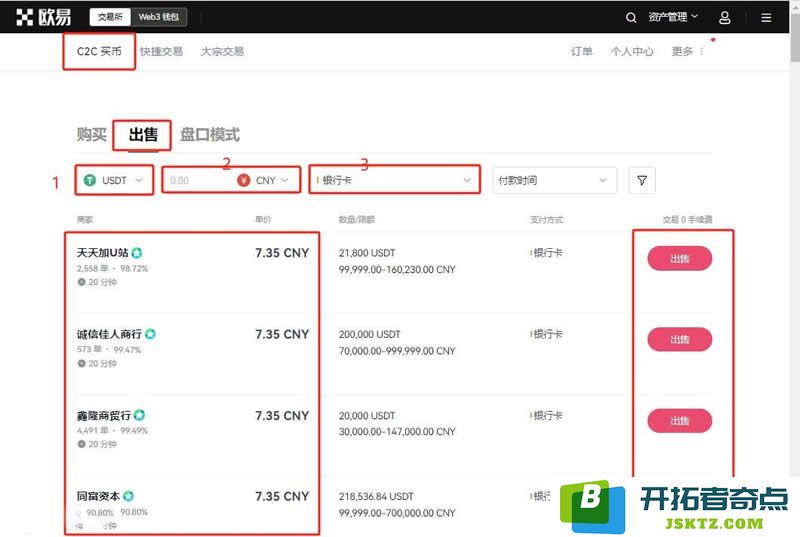Click clock icon under 诚信佳人商行
The image size is (800, 537).
pos(81,363)
